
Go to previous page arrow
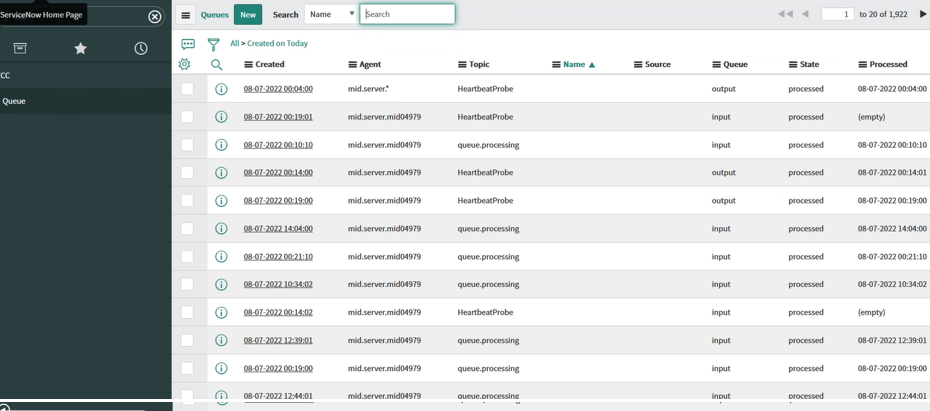tap(805, 14)
